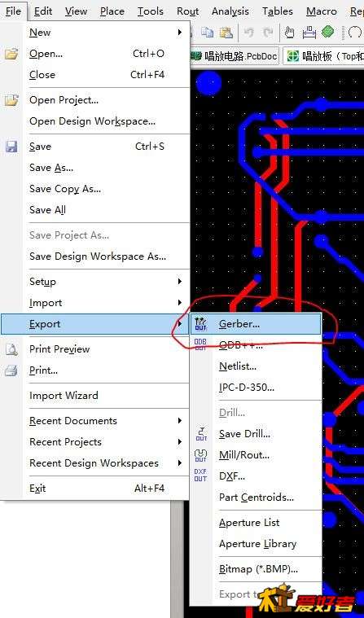The height and width of the screenshot is (618, 364).
Task: Click the Mill/Rout export icon
Action: (x=201, y=455)
